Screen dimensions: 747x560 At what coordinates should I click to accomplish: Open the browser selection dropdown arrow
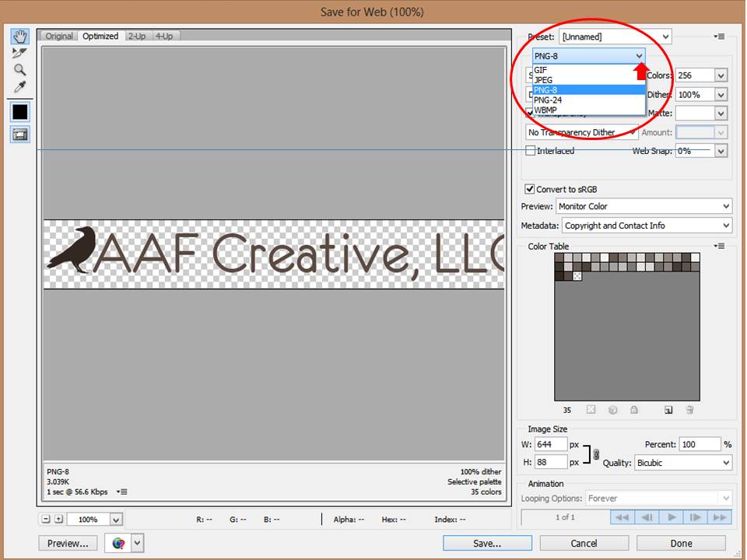[x=137, y=543]
